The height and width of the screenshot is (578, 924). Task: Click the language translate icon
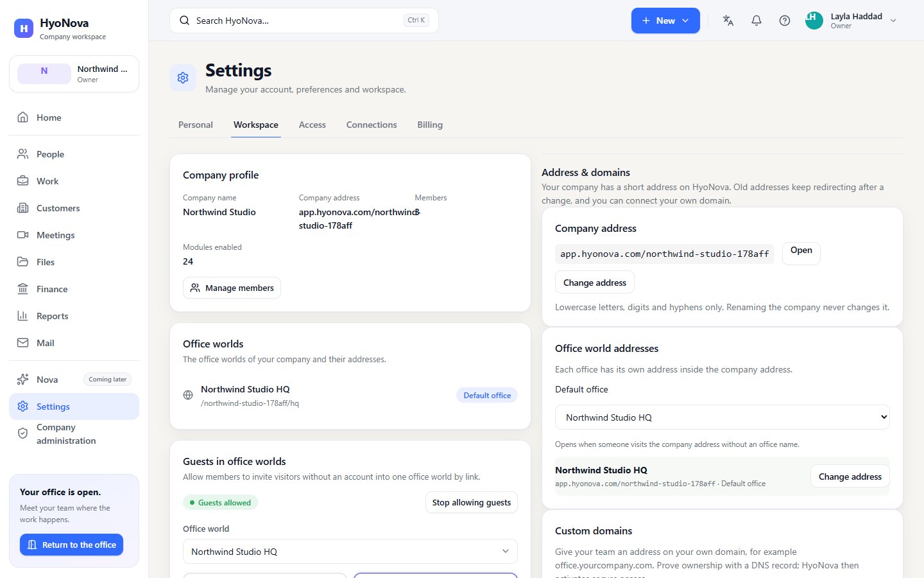(728, 21)
